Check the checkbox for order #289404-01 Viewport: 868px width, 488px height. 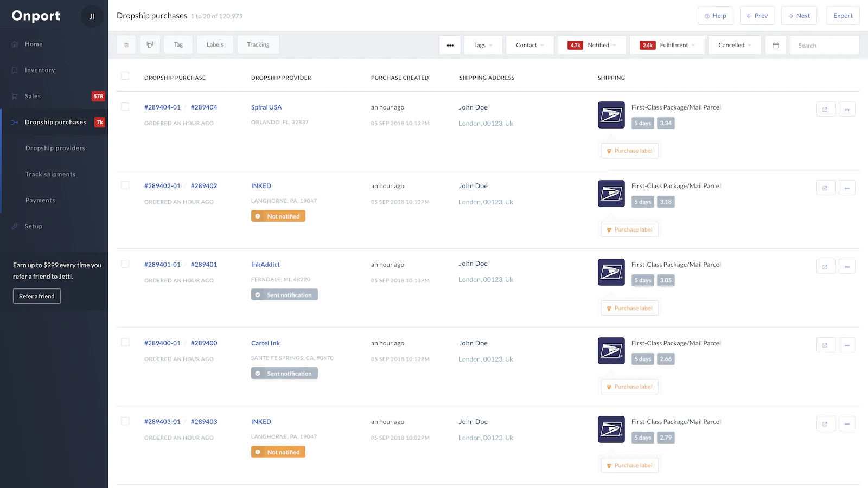[x=125, y=107]
